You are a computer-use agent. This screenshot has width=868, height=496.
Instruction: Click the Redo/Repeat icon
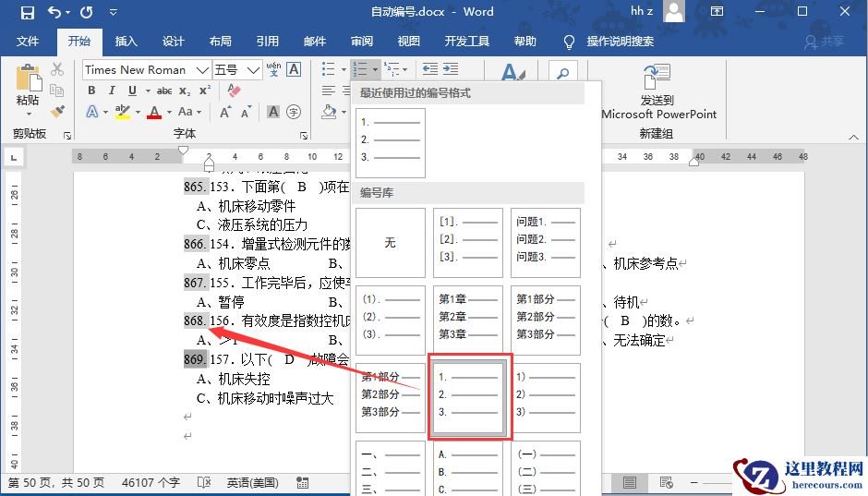pos(87,12)
